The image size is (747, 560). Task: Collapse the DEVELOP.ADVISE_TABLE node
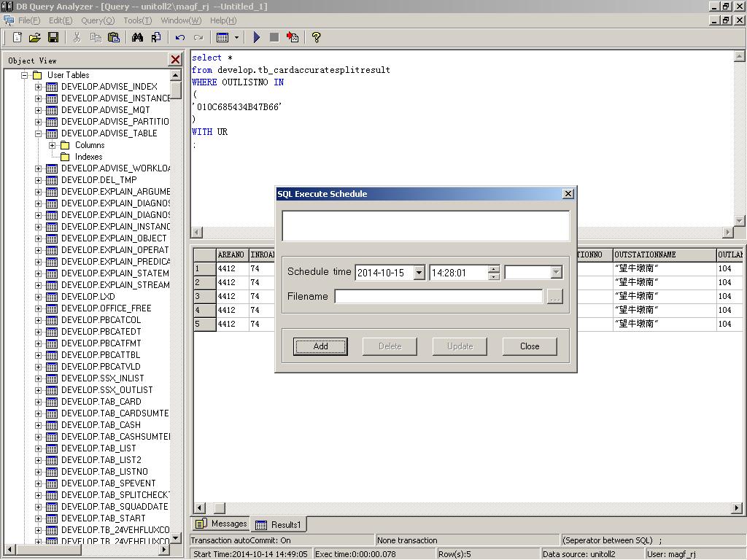[x=38, y=133]
